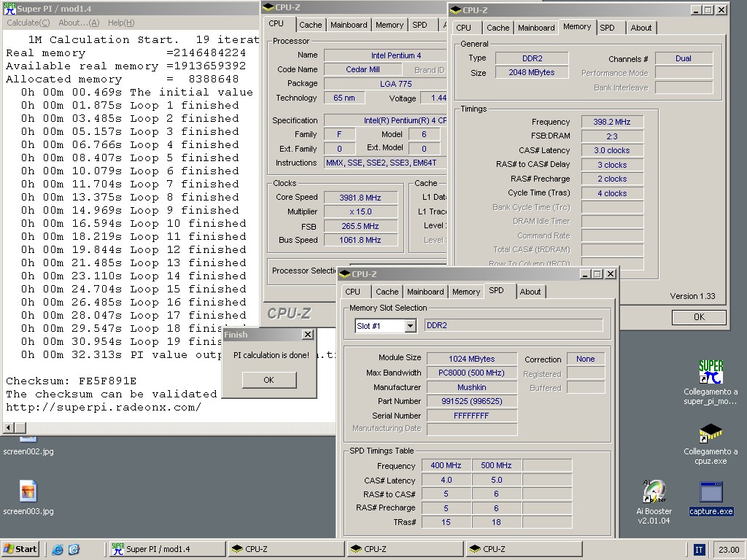Viewport: 747px width, 560px height.
Task: Click the memory Size value '2048 MBytes'
Action: (x=532, y=72)
